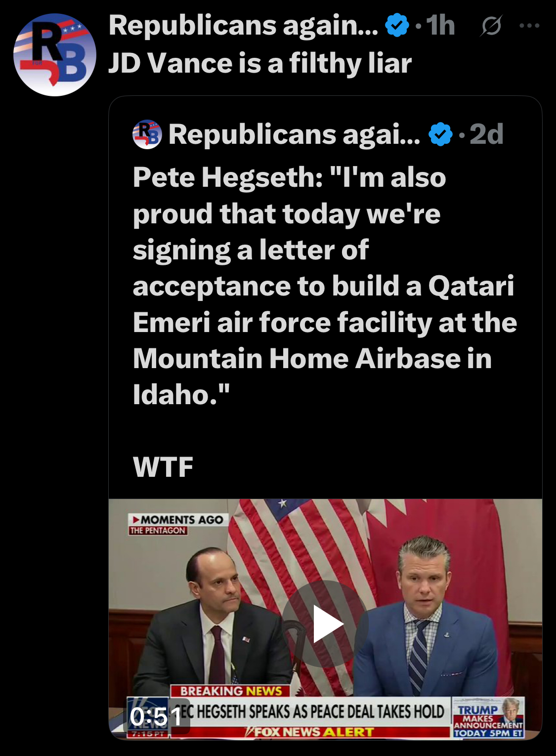The image size is (556, 756).
Task: Click the top post's blue verified badge
Action: click(397, 26)
